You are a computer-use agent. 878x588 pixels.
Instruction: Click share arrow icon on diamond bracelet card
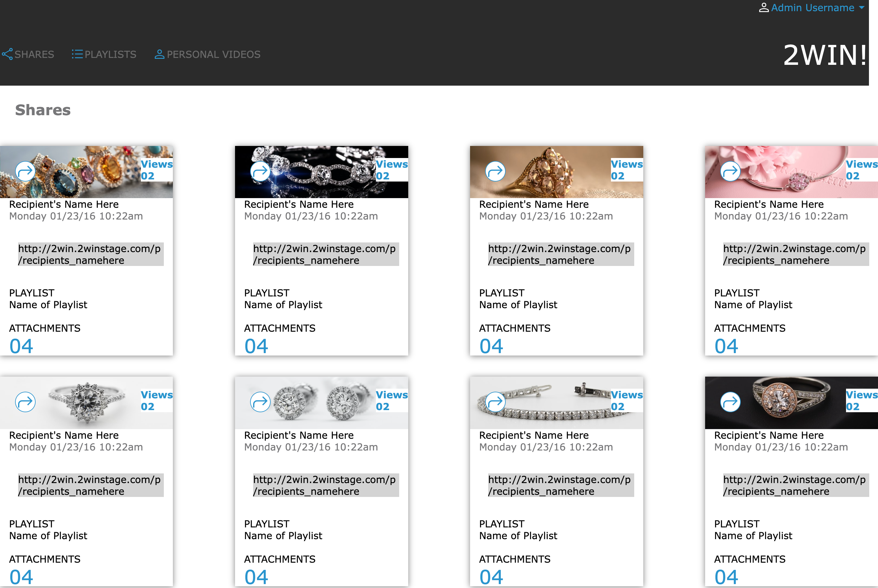[260, 171]
